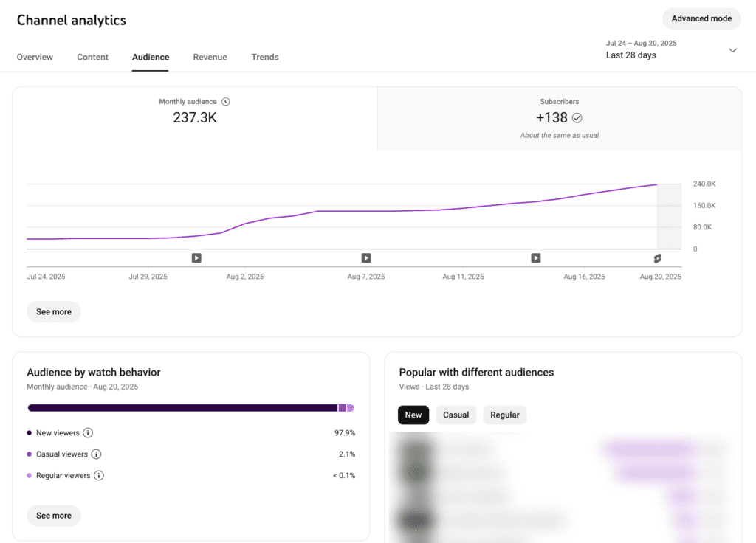Click the dark New viewers bar segment

pyautogui.click(x=183, y=408)
